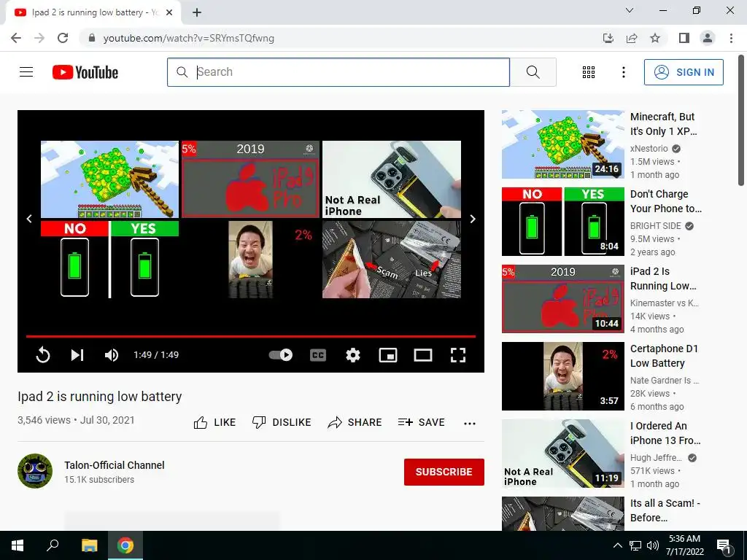View site info via the padlock icon

coord(92,38)
